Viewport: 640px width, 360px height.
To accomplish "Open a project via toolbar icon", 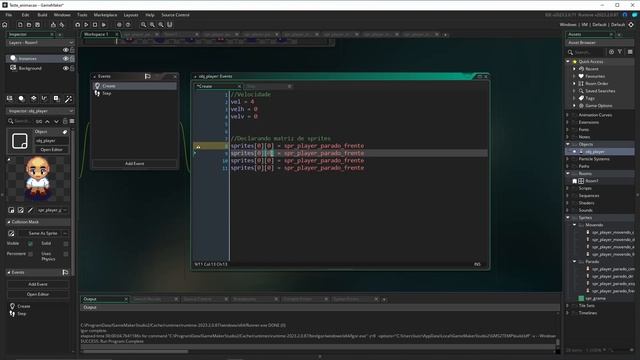I will 29,24.
